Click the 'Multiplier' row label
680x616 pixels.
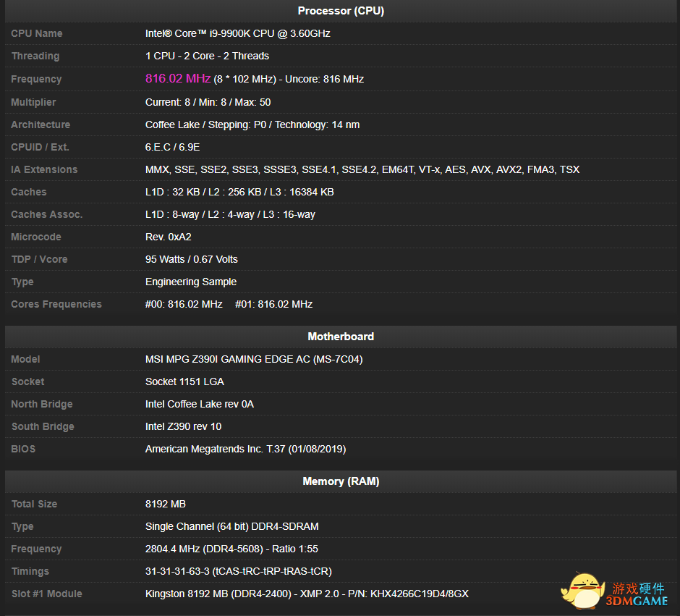pos(33,102)
